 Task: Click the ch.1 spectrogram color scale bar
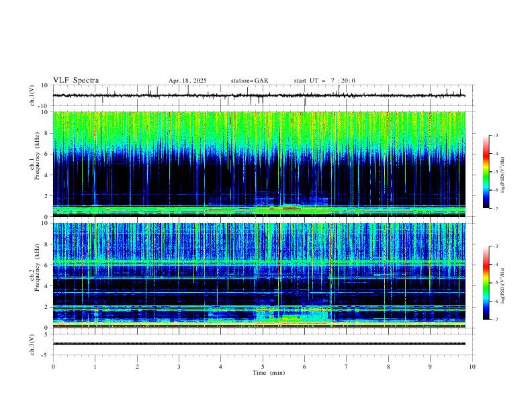coord(486,172)
